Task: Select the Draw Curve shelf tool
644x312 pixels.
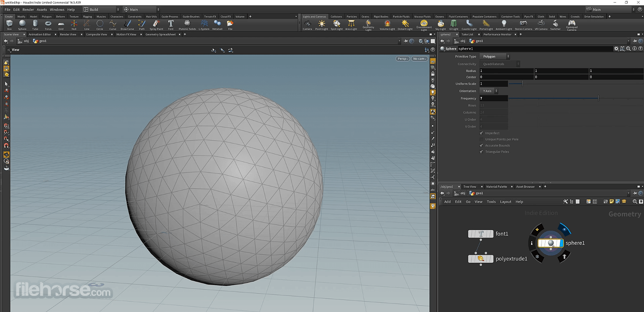Action: [127, 25]
